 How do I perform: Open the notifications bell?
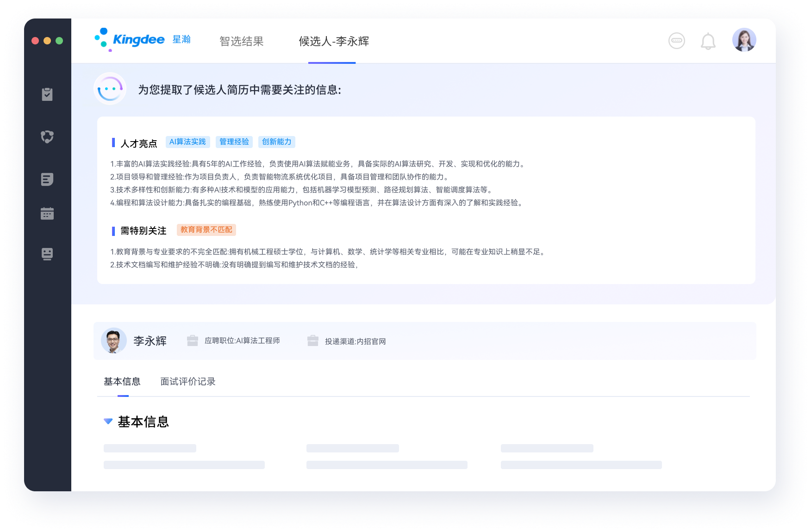pyautogui.click(x=708, y=42)
